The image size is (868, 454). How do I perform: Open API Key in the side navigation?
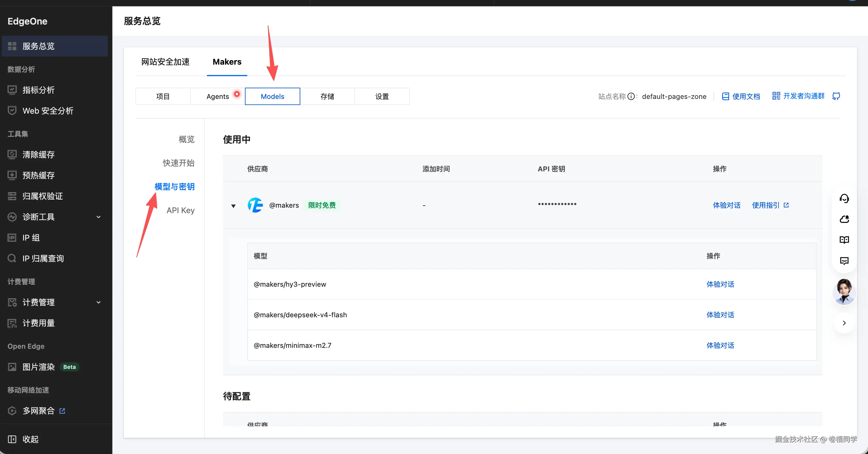pos(181,211)
